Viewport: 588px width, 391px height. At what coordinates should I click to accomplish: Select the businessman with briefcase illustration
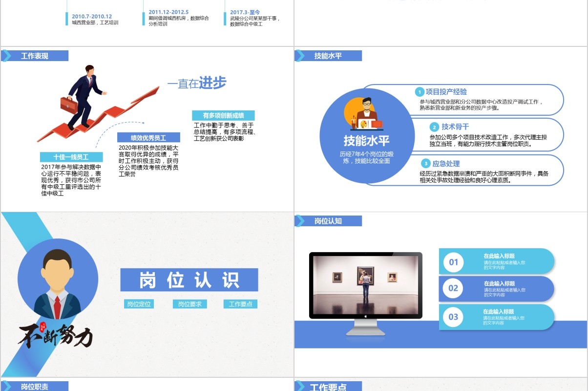point(84,97)
